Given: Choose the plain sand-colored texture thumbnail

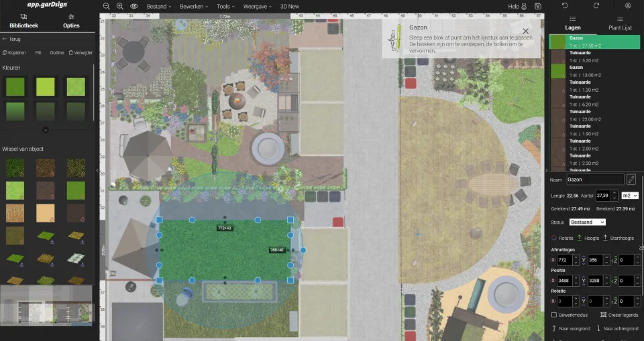Looking at the screenshot, I should point(45,214).
